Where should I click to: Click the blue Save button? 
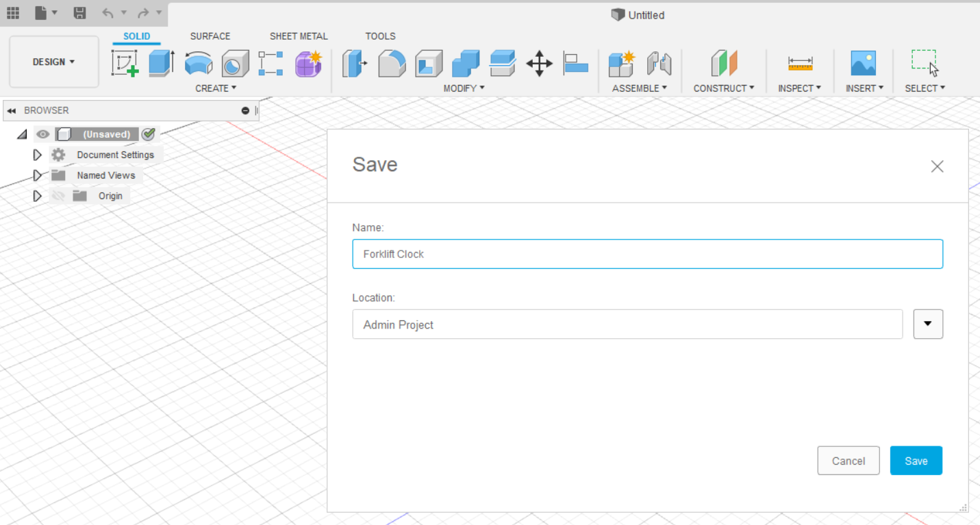(x=916, y=461)
